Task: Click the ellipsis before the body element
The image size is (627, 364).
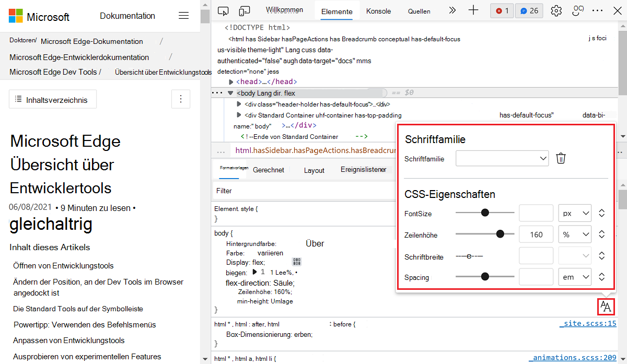Action: [x=217, y=93]
